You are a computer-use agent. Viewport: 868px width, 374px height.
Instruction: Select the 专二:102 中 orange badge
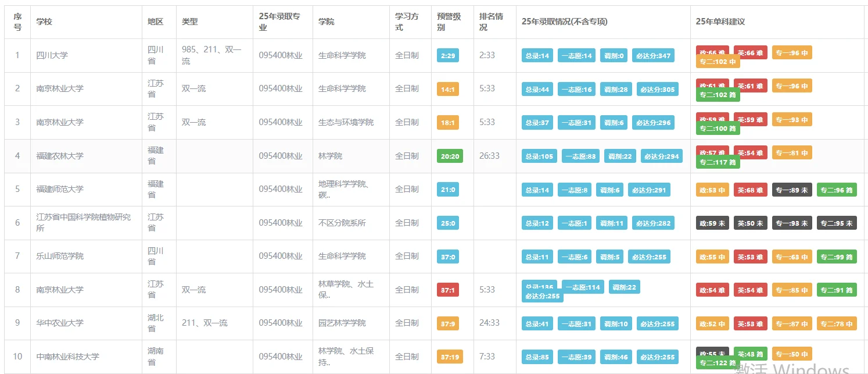pos(718,62)
